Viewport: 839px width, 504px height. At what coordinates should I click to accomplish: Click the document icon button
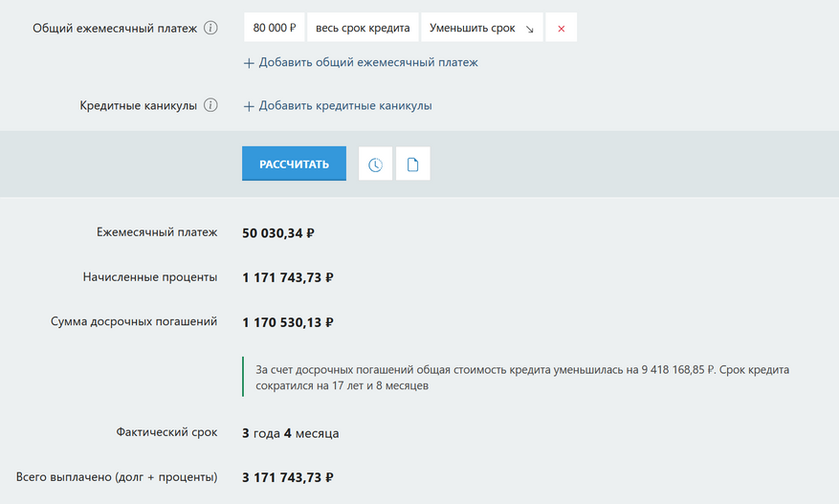click(x=413, y=164)
